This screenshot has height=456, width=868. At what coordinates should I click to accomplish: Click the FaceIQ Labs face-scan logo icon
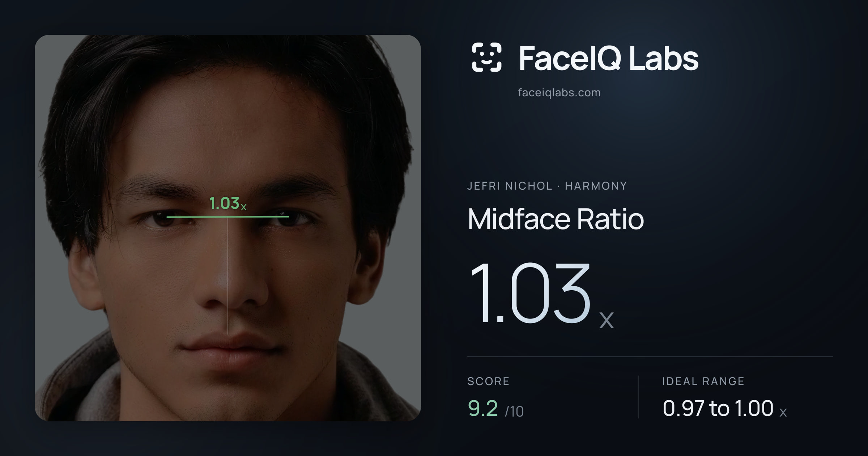(486, 57)
